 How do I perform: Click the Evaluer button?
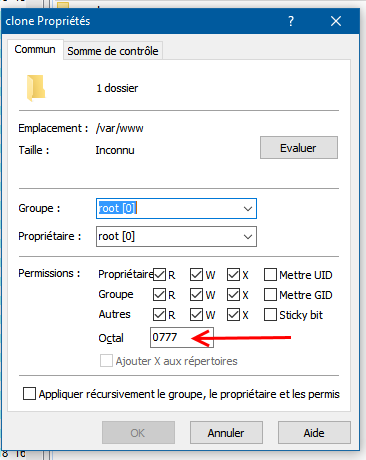[299, 148]
